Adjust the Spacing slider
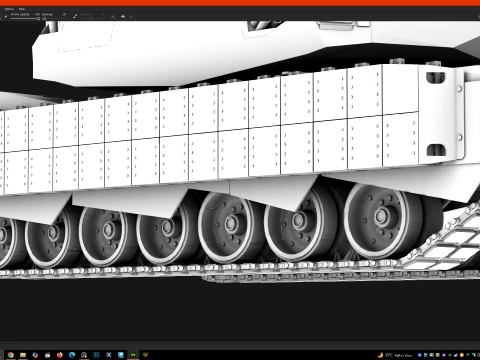The height and width of the screenshot is (360, 480). (x=55, y=19)
